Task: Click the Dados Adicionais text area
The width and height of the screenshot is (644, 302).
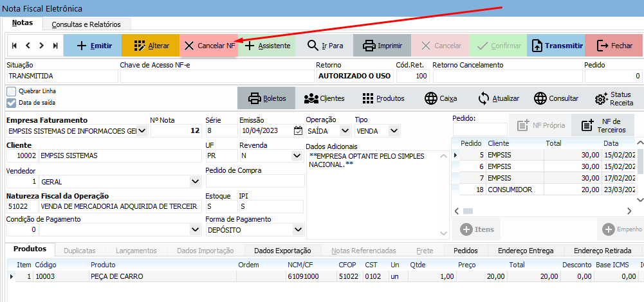Action: pyautogui.click(x=378, y=195)
